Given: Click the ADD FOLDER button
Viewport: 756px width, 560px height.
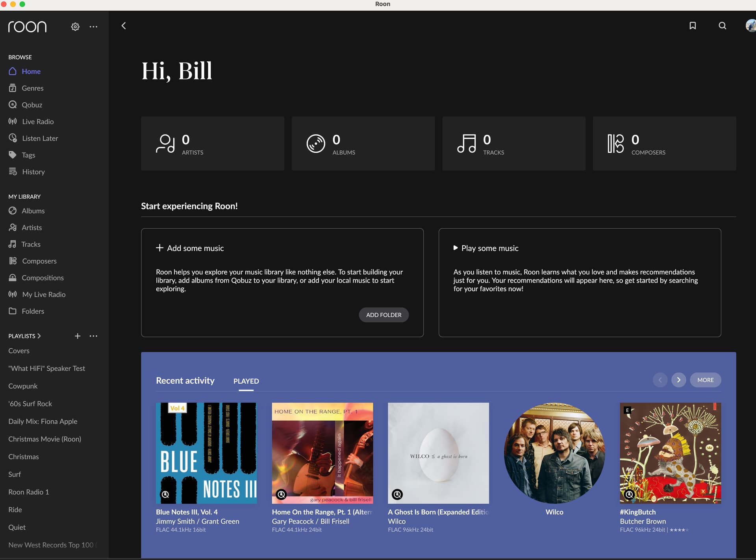Looking at the screenshot, I should [x=384, y=315].
